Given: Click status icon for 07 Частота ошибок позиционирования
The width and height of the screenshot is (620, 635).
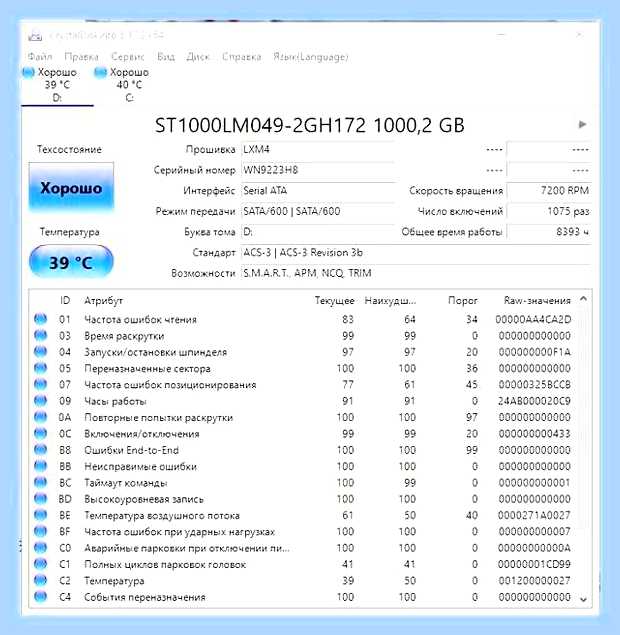Looking at the screenshot, I should [x=40, y=384].
